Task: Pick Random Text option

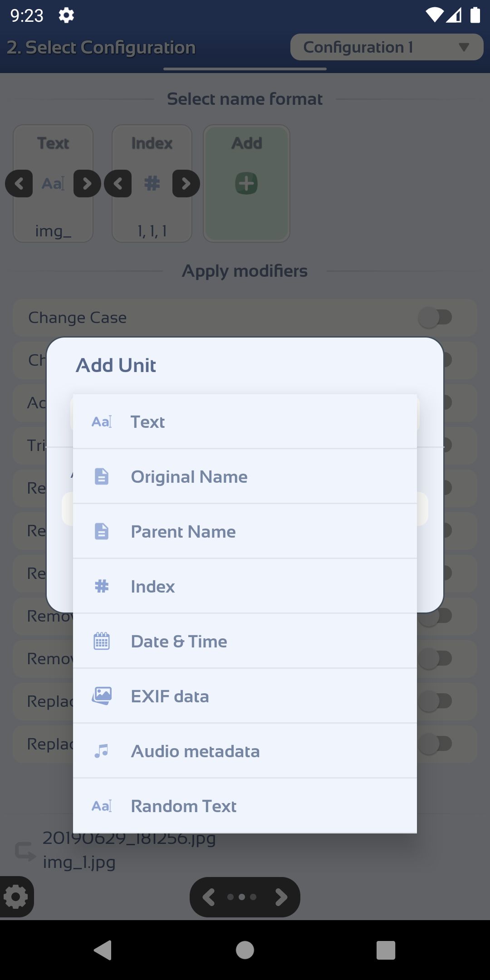Action: [245, 806]
